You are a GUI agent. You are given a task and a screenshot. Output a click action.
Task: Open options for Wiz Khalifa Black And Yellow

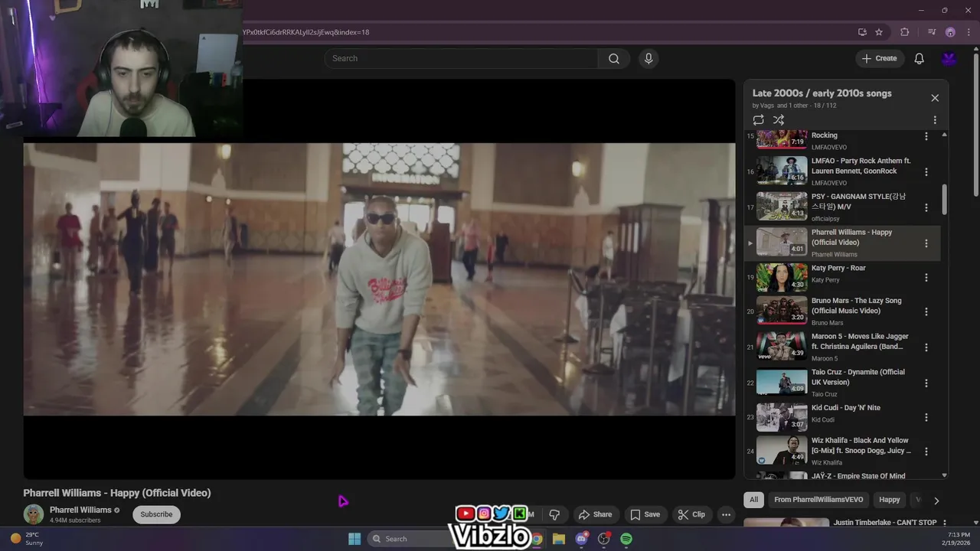[926, 452]
